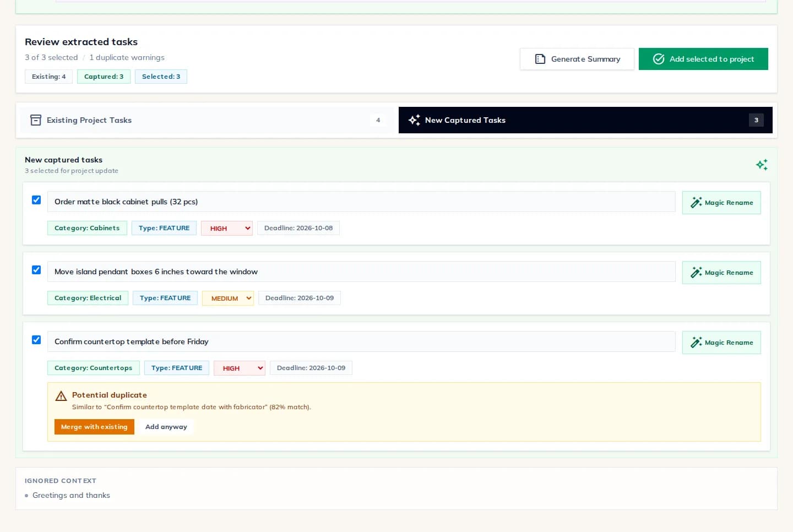Uncheck the Confirm countertop template task
This screenshot has width=793, height=532.
tap(36, 340)
